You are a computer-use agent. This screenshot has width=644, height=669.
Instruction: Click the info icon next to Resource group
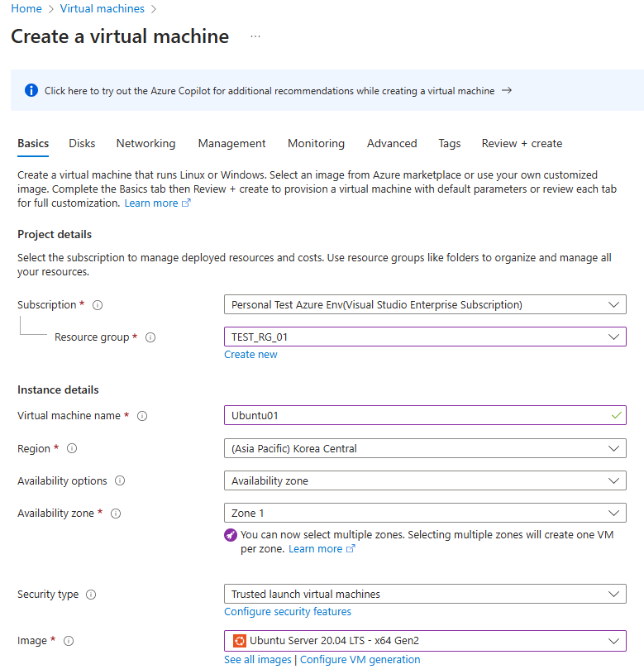[150, 337]
